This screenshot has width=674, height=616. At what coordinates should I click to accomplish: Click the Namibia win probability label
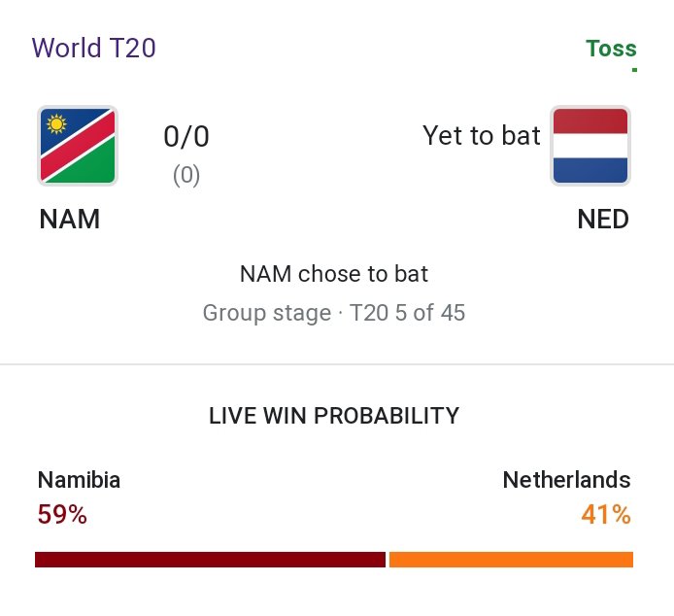pos(79,479)
